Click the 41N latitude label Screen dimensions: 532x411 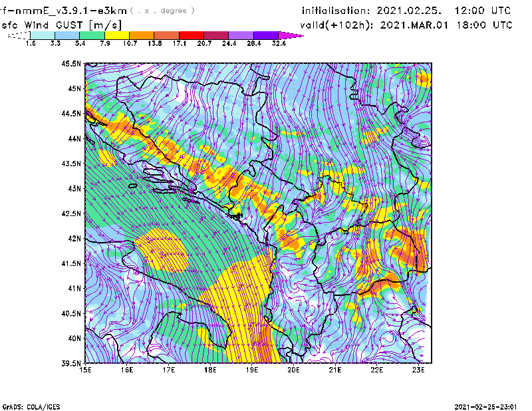click(x=74, y=289)
